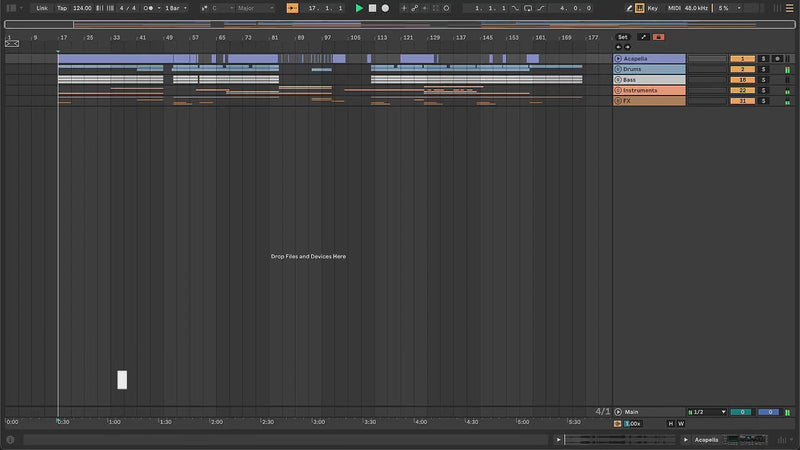Jump to the previous locator arrow
Viewport: 800px width, 450px height.
tap(618, 46)
